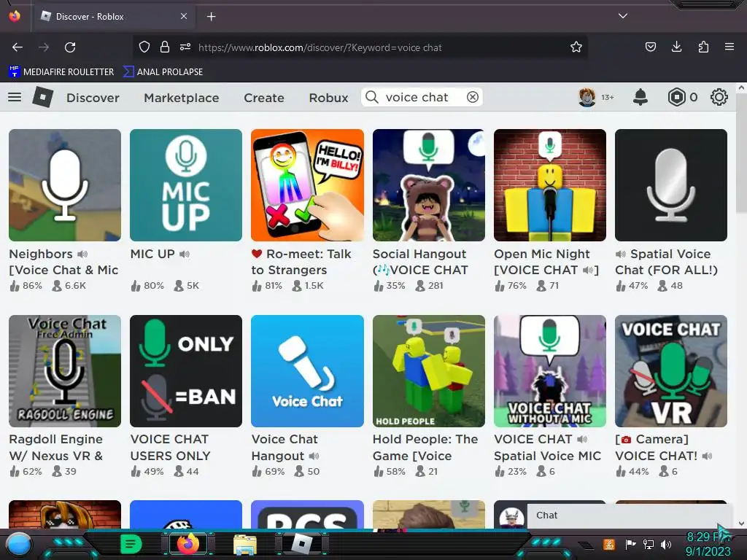The image size is (747, 560).
Task: Open MEDIAFIRE ROULETTER bookmark
Action: 61,72
